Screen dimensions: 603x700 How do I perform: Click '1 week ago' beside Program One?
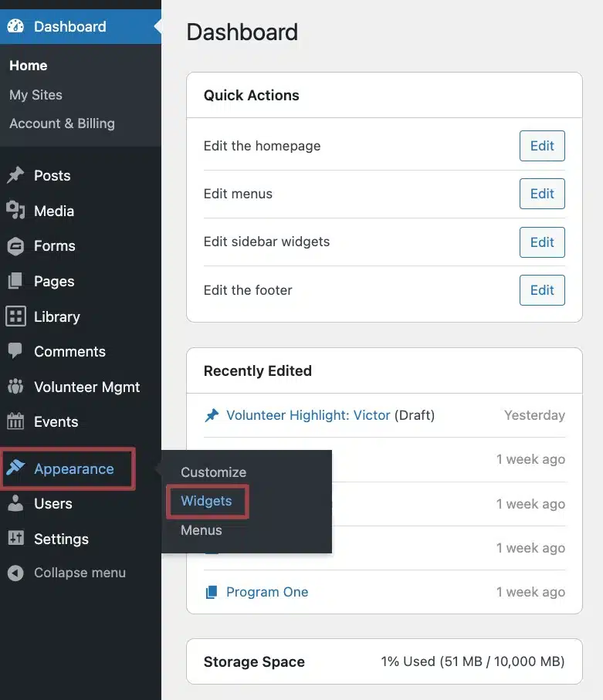tap(530, 592)
